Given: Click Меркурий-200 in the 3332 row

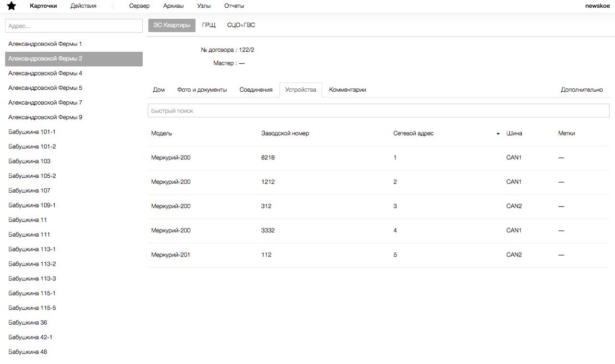Looking at the screenshot, I should (171, 231).
